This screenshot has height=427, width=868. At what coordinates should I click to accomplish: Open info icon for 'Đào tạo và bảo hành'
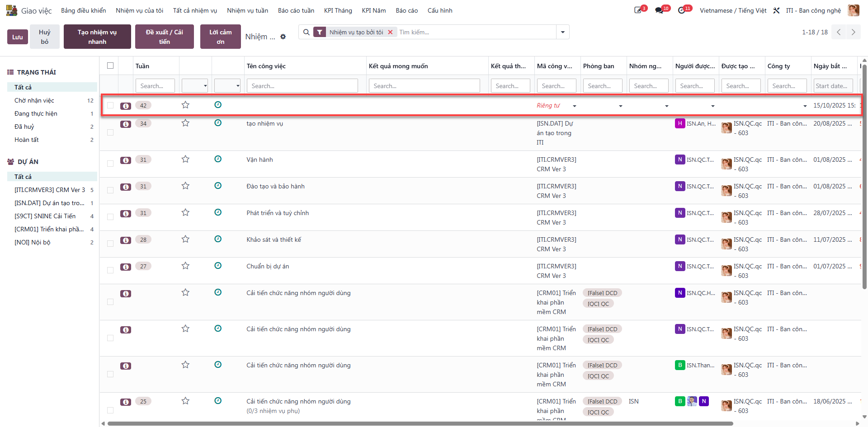[126, 187]
